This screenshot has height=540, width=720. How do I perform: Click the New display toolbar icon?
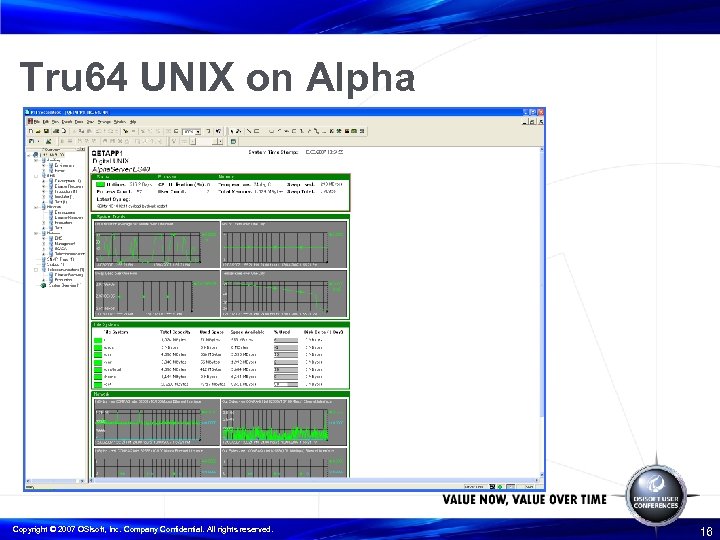click(31, 131)
